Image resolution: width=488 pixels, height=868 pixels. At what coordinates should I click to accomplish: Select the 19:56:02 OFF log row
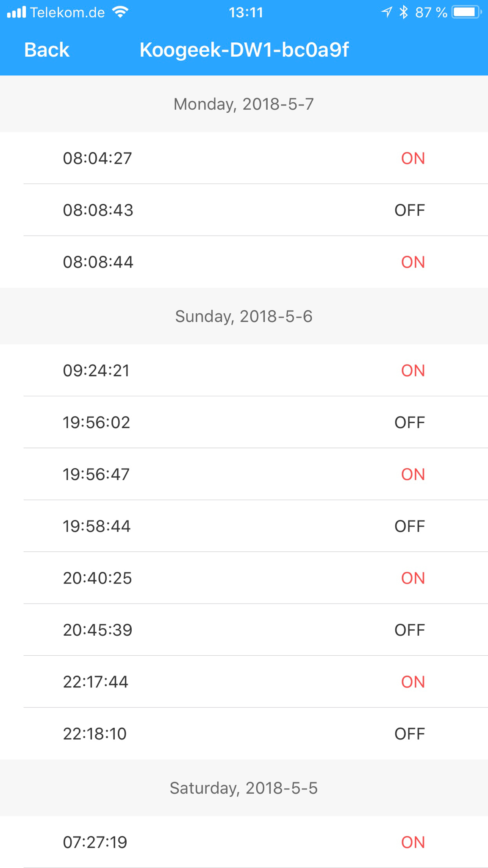pos(244,423)
